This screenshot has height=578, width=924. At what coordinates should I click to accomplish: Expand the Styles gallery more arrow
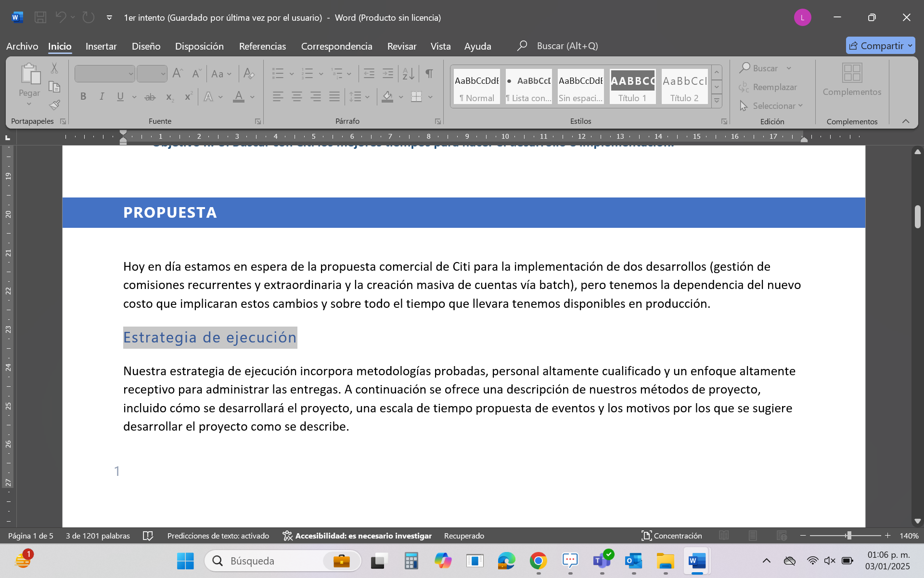[x=717, y=101]
